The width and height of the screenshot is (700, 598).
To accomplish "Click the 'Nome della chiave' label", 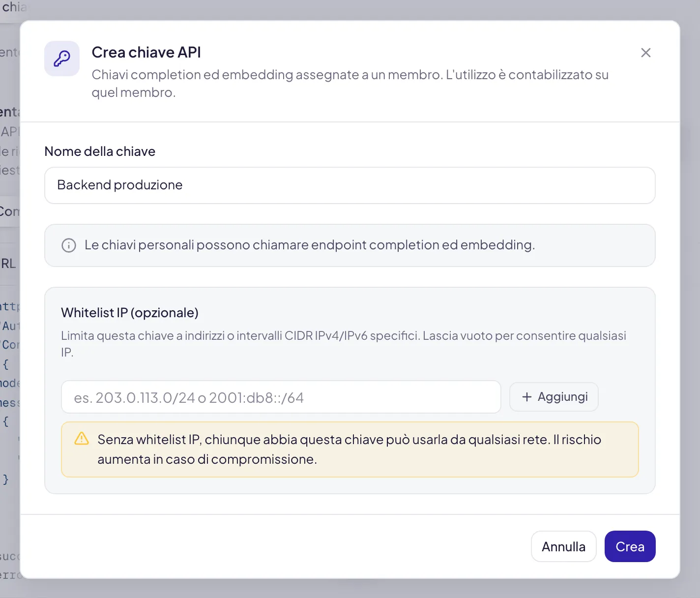I will [100, 151].
